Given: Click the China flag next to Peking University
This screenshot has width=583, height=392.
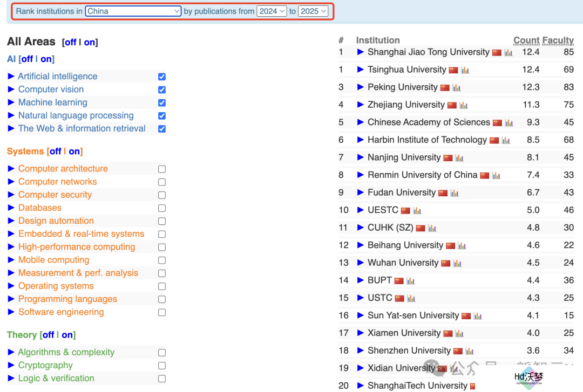Looking at the screenshot, I should tap(445, 88).
